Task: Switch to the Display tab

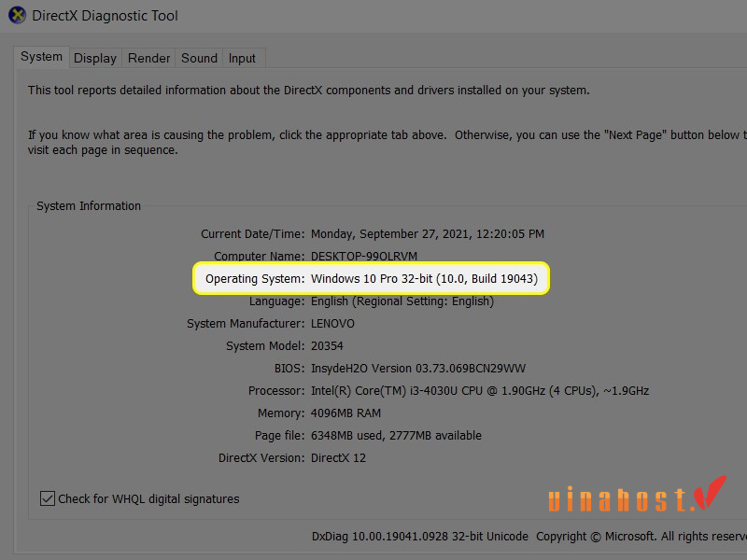Action: (95, 58)
